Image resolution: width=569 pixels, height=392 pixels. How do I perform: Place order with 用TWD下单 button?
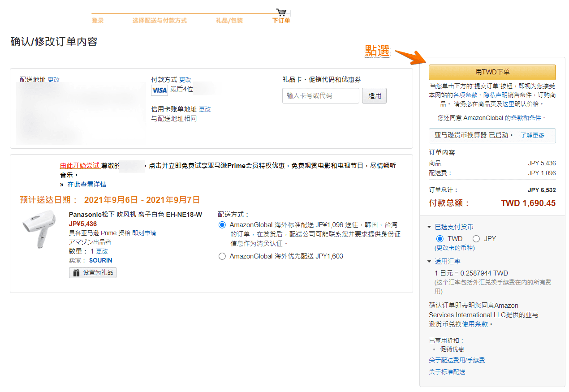point(492,72)
